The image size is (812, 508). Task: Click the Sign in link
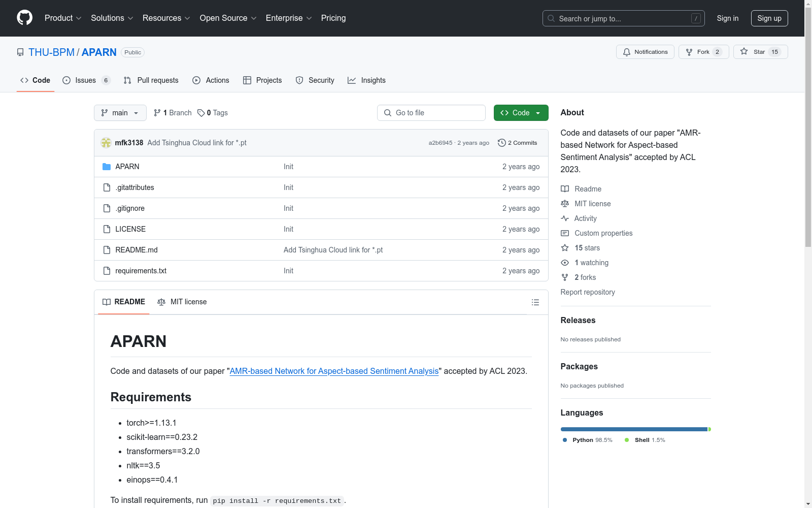(x=728, y=18)
